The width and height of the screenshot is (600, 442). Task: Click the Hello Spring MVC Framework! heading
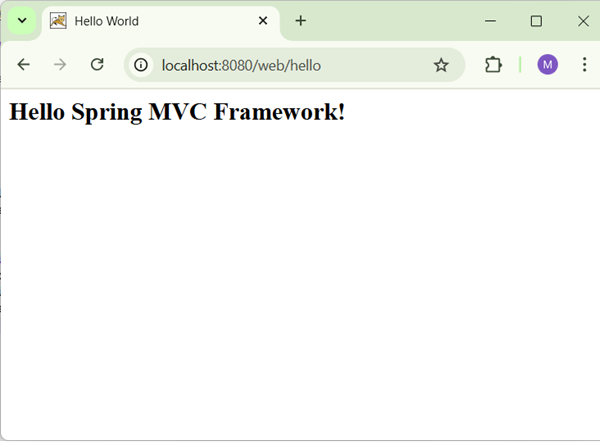coord(177,112)
